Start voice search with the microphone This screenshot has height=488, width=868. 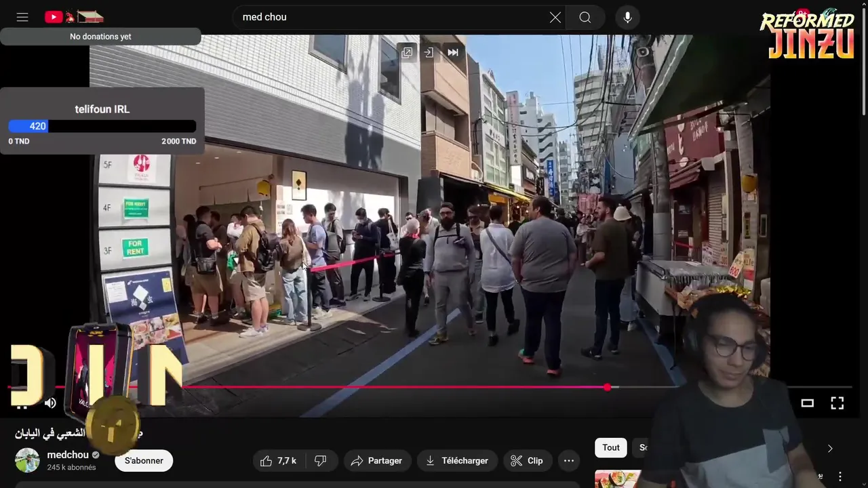click(627, 17)
